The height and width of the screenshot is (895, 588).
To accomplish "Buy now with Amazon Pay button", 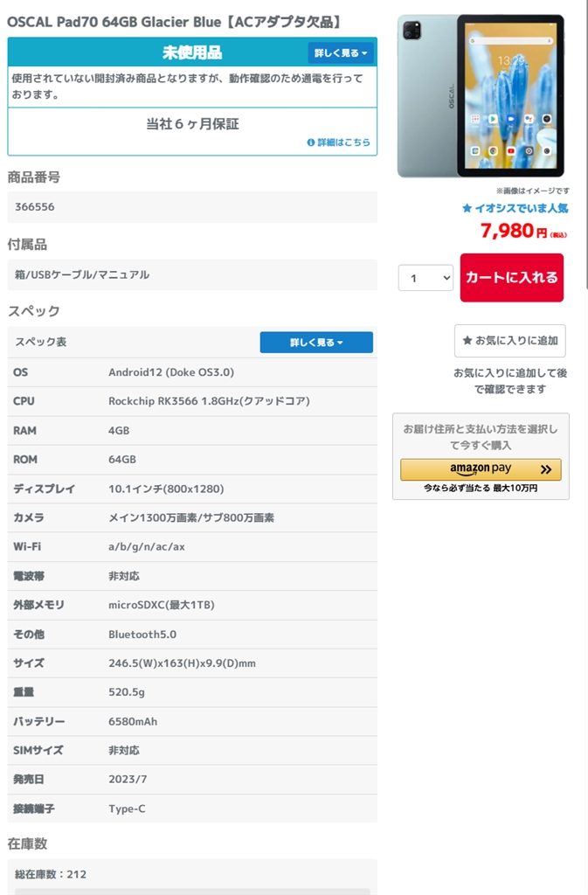I will [x=481, y=469].
